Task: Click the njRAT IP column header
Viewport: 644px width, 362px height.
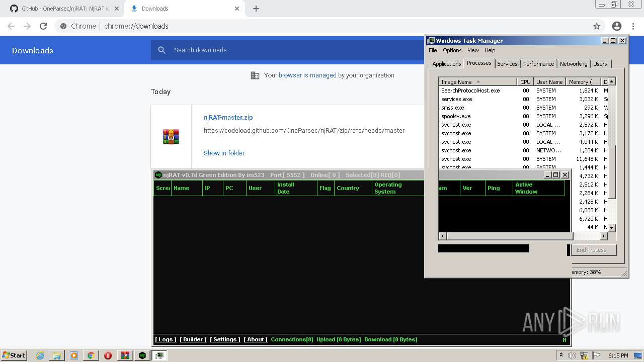Action: tap(212, 188)
